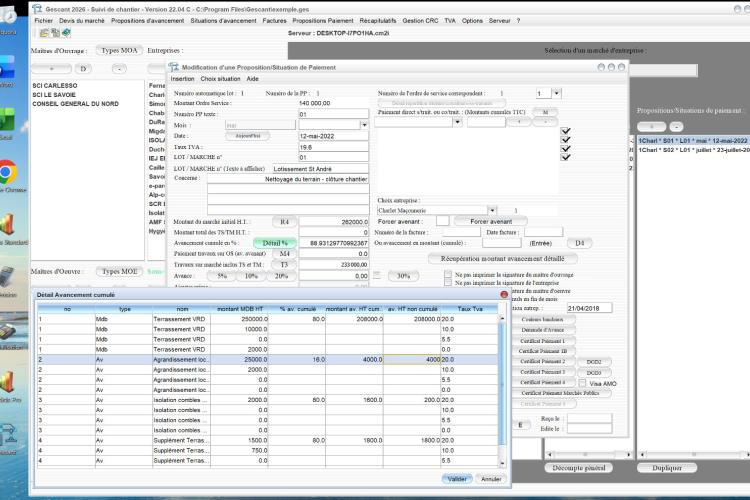This screenshot has height=500, width=750.
Task: Select SCI CARLESSO in Maîtres d'Ouvrage list
Action: (x=55, y=86)
